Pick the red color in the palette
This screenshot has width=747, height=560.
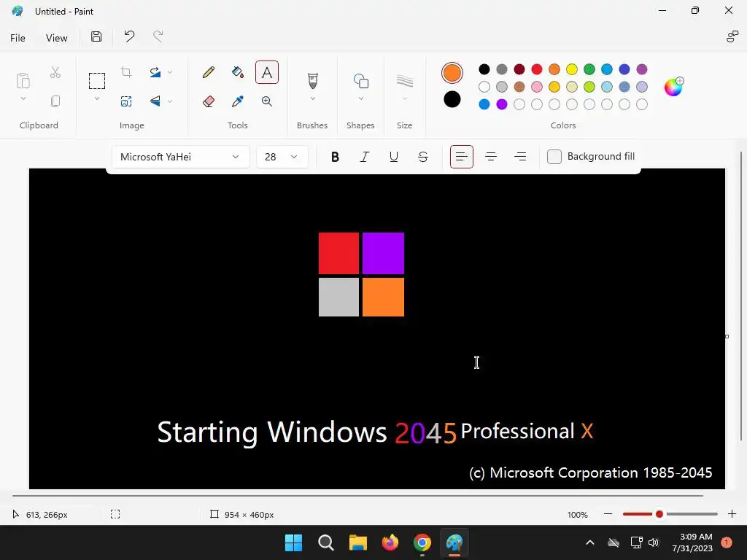click(x=536, y=69)
